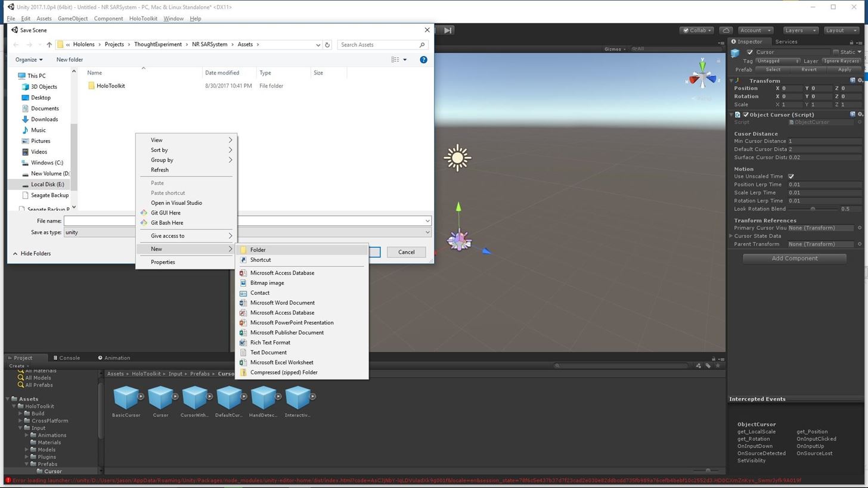
Task: Click the File name input field
Action: pos(98,221)
